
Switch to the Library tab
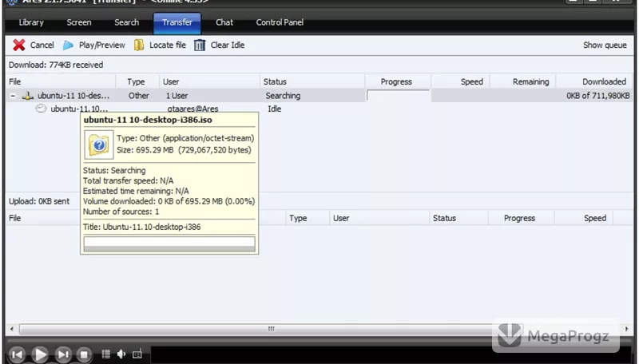31,22
